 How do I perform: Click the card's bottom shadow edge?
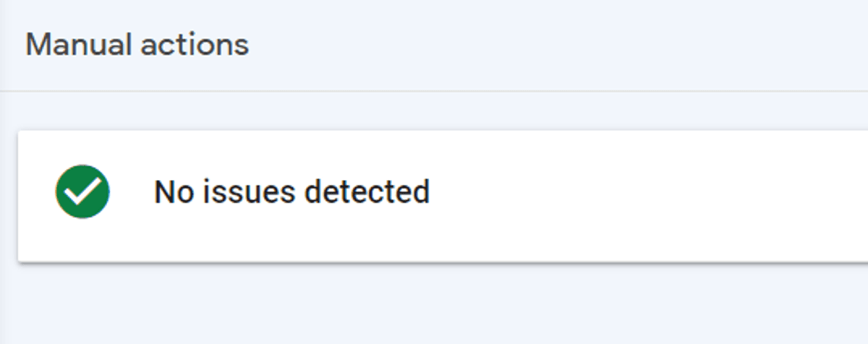[x=443, y=263]
